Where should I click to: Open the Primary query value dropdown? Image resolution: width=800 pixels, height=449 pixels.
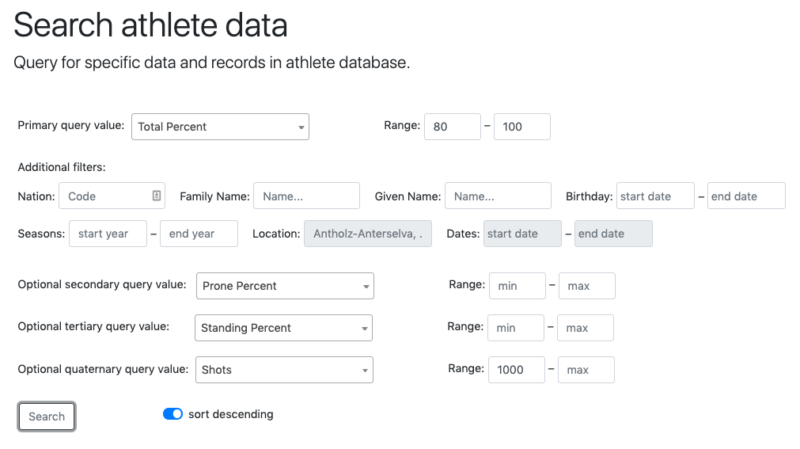220,127
